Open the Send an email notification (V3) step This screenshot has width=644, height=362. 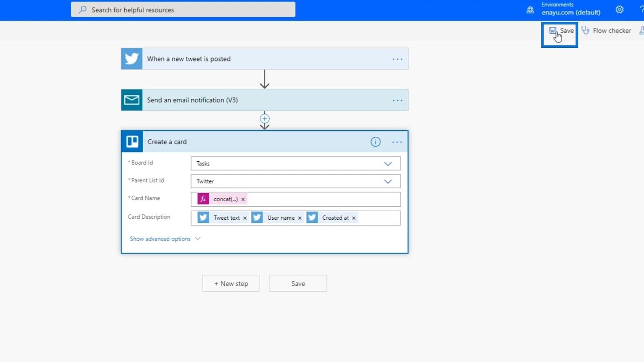point(264,100)
